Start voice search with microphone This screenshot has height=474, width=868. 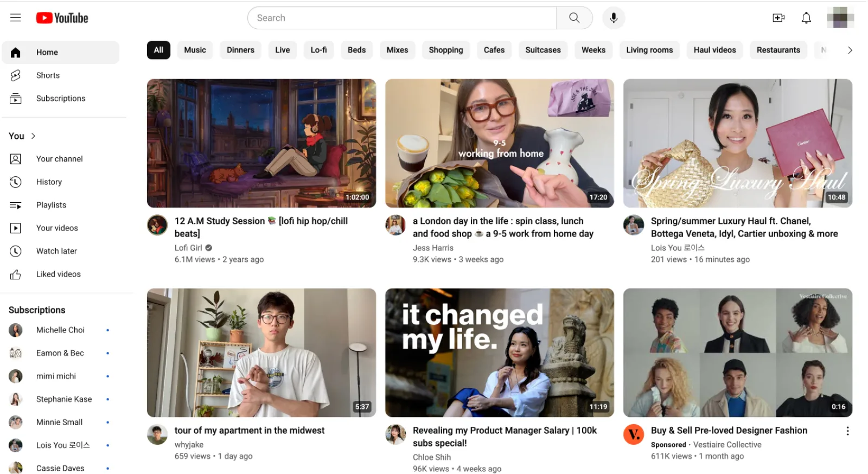[614, 18]
